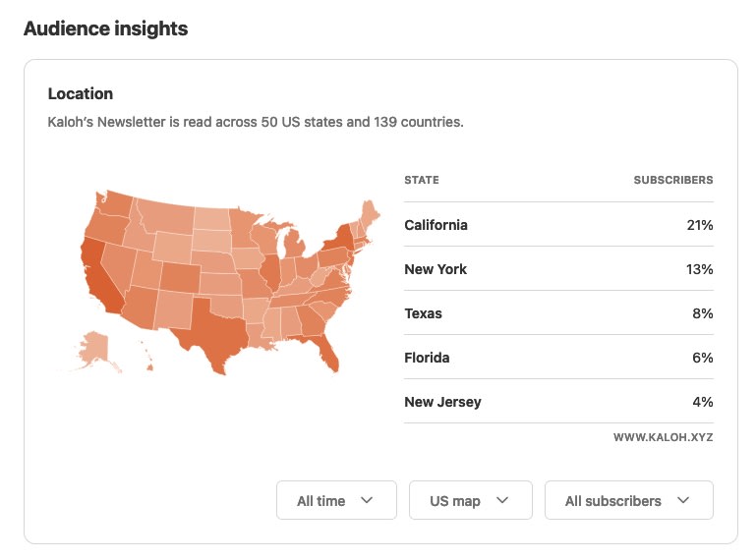Viewport: 756px width, 560px height.
Task: Open the All time dropdown
Action: point(336,500)
